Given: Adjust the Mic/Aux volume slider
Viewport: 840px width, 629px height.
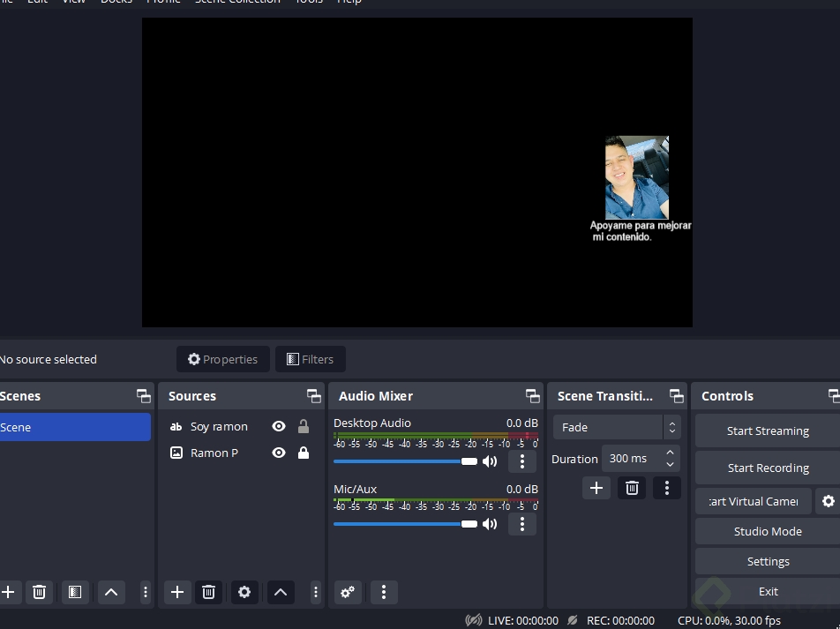Looking at the screenshot, I should tap(469, 524).
